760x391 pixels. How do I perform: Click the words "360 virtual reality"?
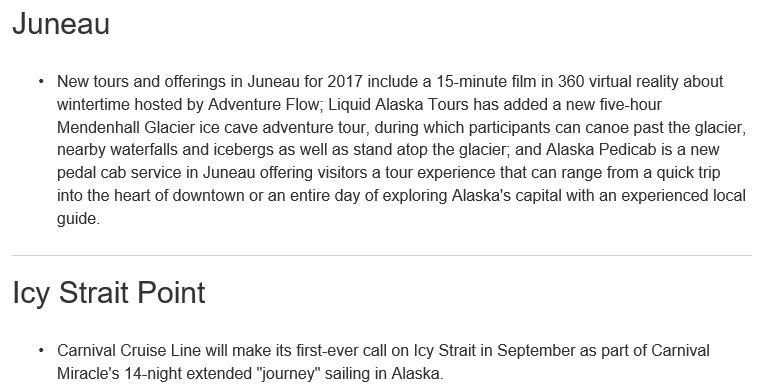pos(618,81)
